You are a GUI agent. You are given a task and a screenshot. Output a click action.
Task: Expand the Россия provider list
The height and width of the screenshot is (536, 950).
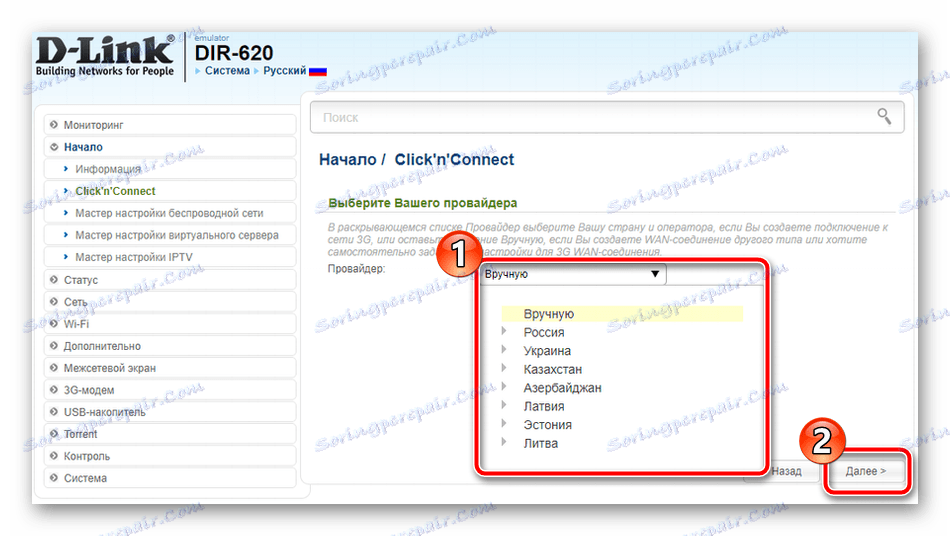[503, 331]
